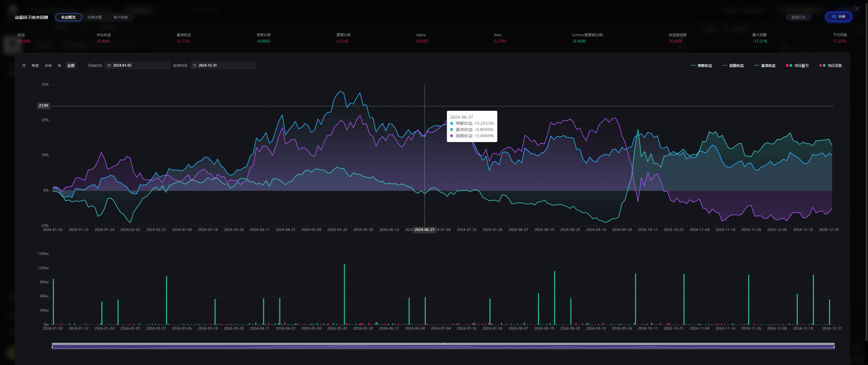Open the 收益概览 tab
The image size is (868, 365).
68,17
